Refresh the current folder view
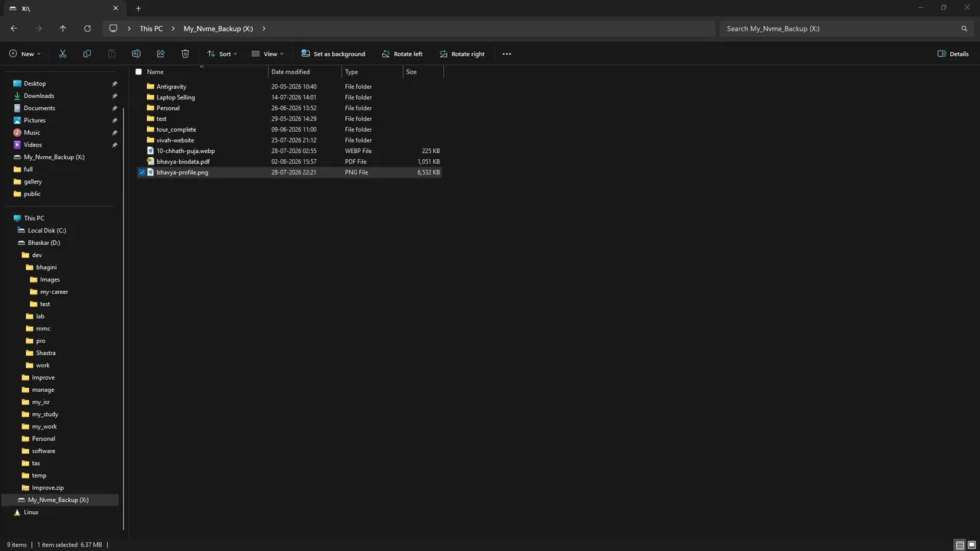The image size is (980, 551). click(87, 28)
